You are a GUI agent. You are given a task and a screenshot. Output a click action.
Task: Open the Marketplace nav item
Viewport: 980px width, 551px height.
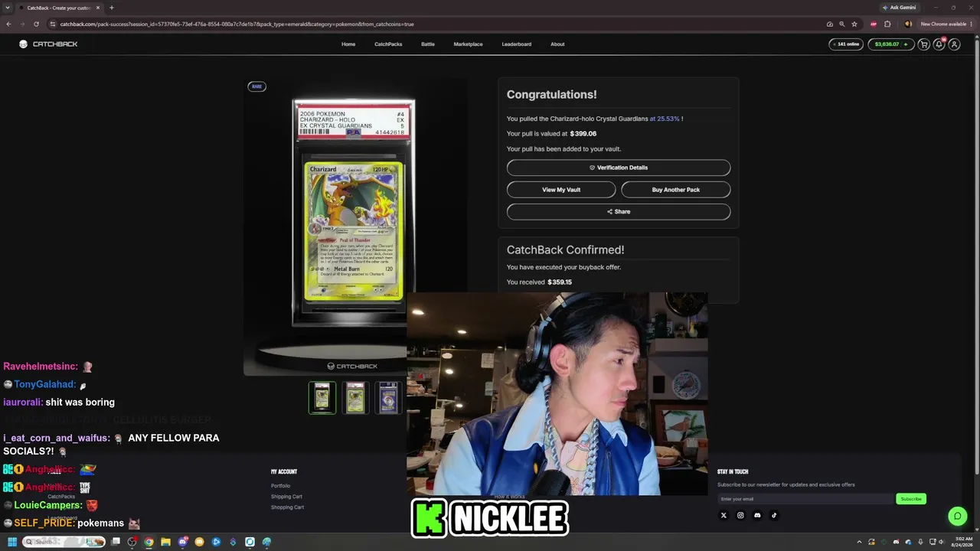click(468, 44)
